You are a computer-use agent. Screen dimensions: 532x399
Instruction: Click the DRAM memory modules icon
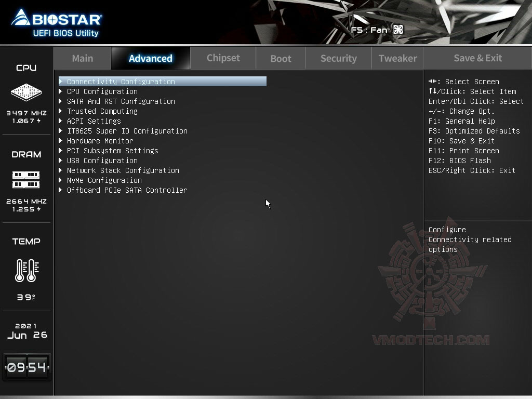pyautogui.click(x=26, y=180)
